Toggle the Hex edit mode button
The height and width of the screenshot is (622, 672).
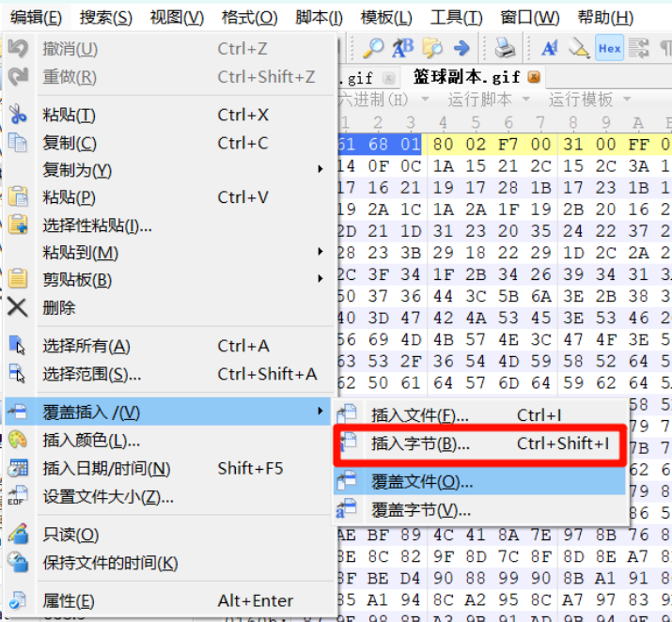609,48
